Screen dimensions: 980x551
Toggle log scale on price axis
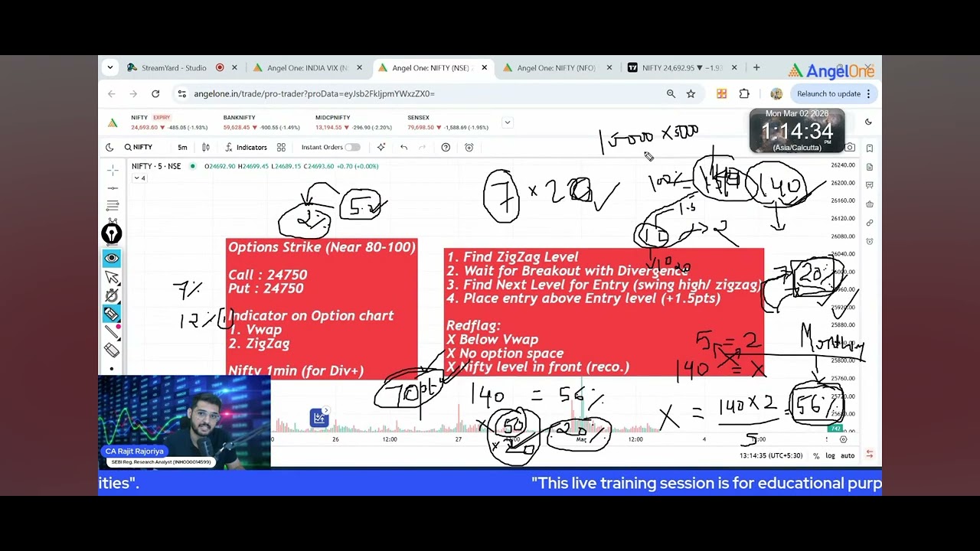click(x=830, y=455)
